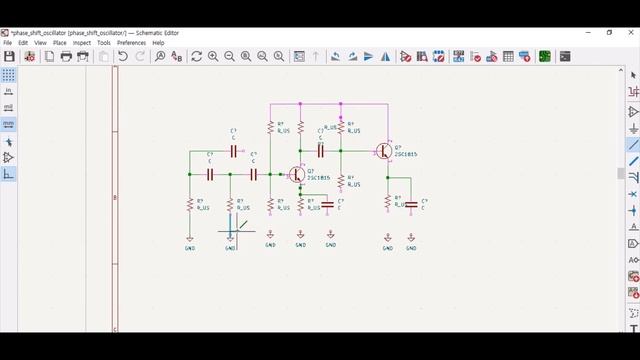Mirror selection horizontally

(x=385, y=56)
